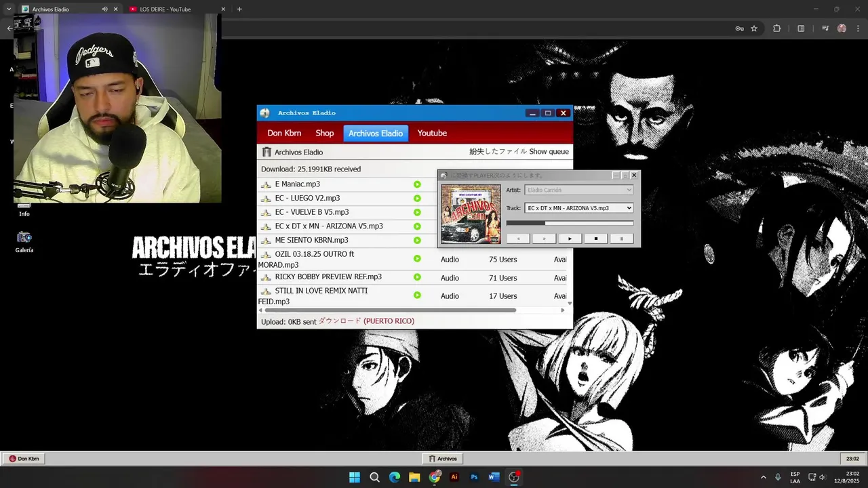This screenshot has height=488, width=868.
Task: Bookmark this page with star icon
Action: [x=754, y=28]
